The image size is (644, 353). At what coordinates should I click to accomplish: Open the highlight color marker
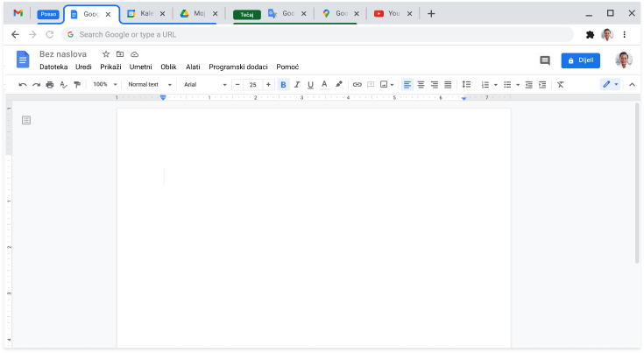click(x=339, y=85)
